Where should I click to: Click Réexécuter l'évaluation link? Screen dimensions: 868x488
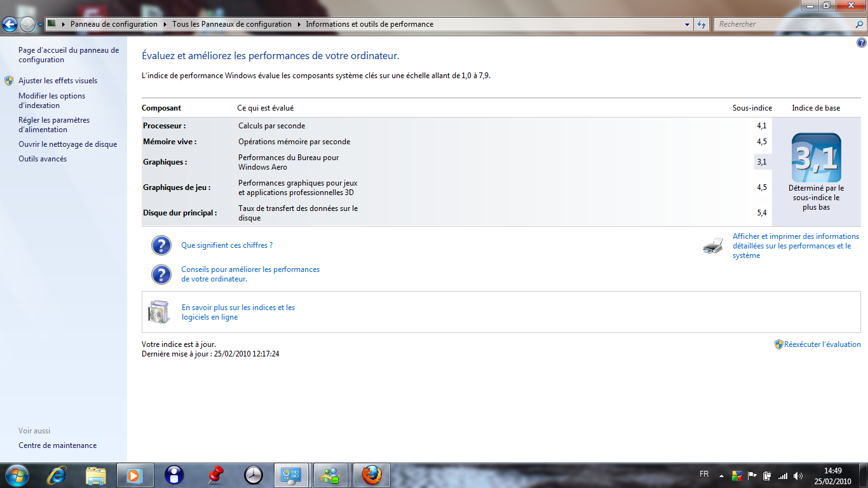(x=822, y=344)
